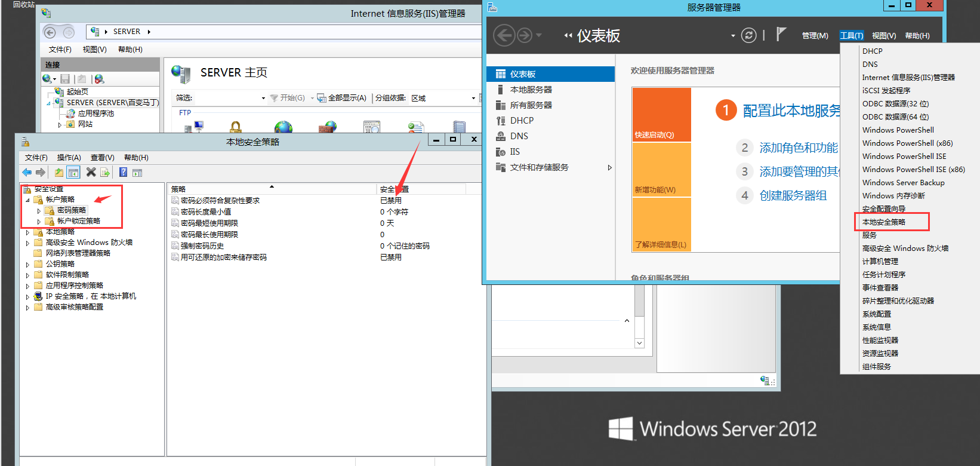Click the up-one-level folder toolbar icon

59,173
